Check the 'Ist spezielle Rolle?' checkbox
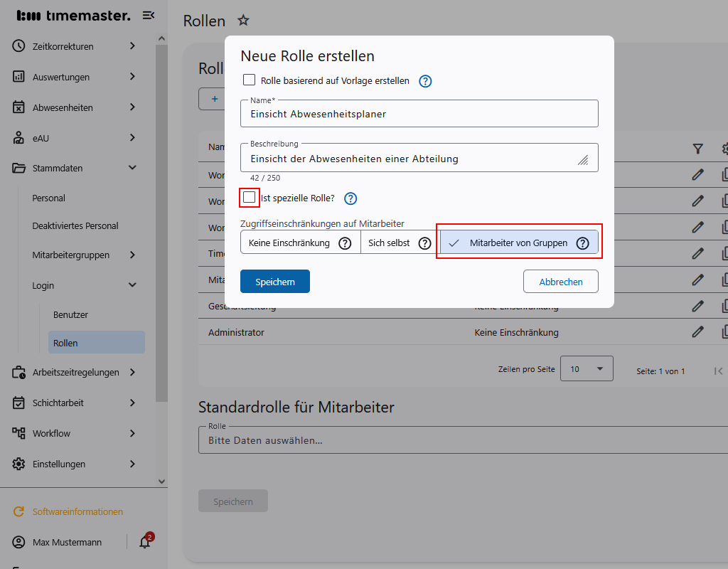Viewport: 728px width, 569px height. pos(250,198)
